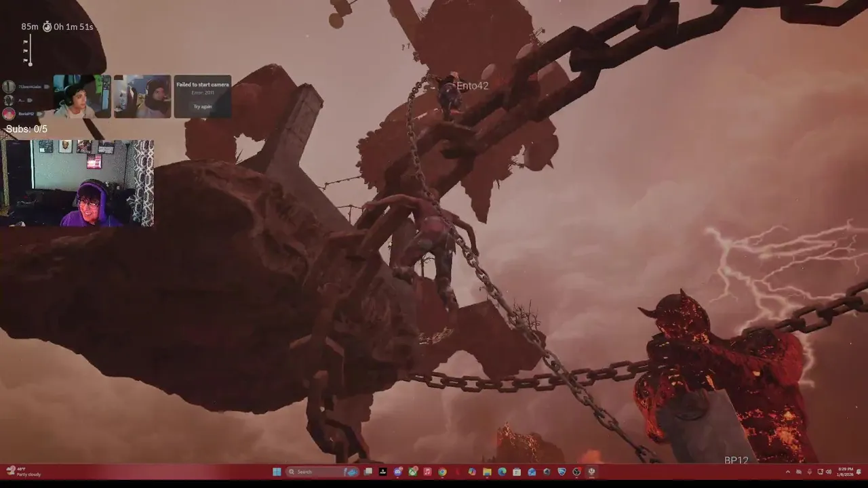Open the cloud sync tray icon
This screenshot has width=868, height=488.
coord(799,472)
